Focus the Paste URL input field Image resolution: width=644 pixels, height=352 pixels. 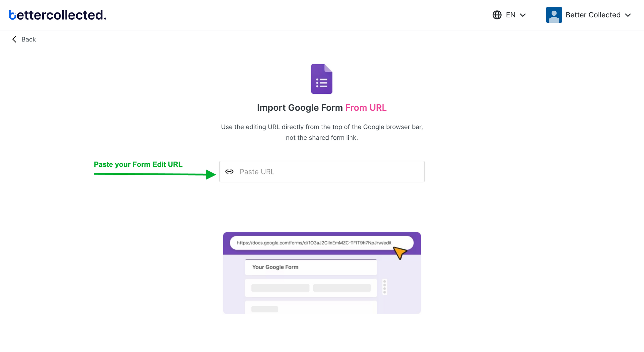[322, 171]
